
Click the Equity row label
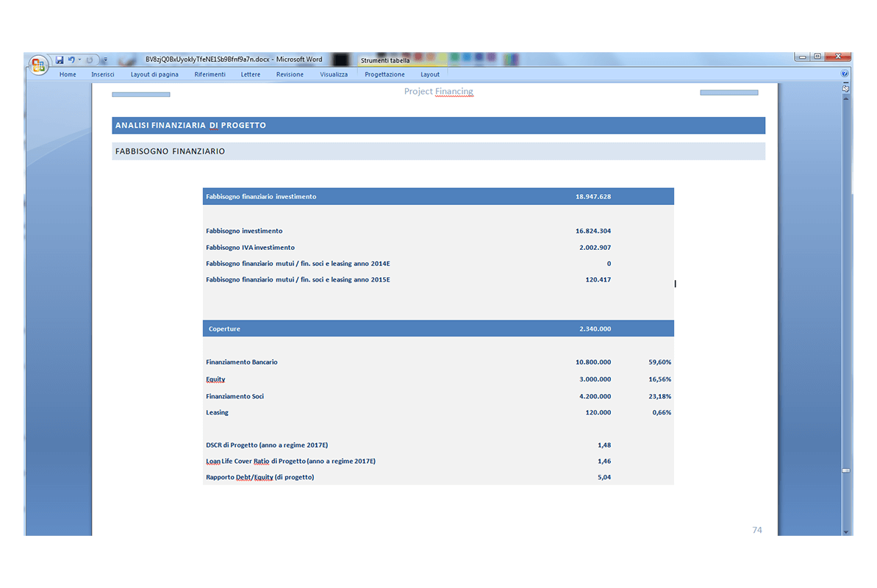coord(215,379)
